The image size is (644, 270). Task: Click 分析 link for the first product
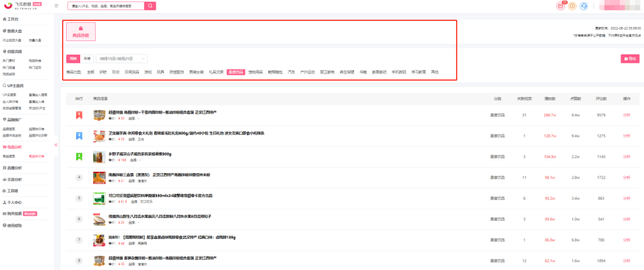[626, 115]
